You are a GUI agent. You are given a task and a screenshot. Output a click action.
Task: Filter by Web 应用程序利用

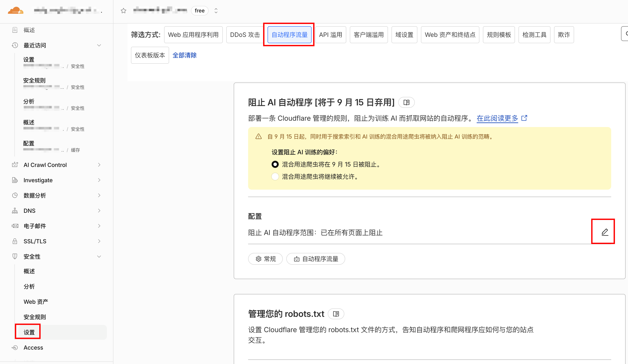pos(193,35)
